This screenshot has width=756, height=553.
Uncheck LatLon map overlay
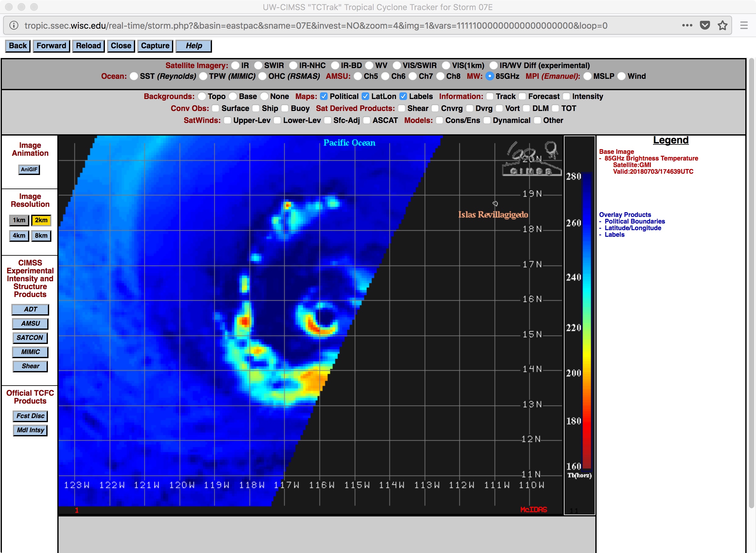[x=365, y=96]
